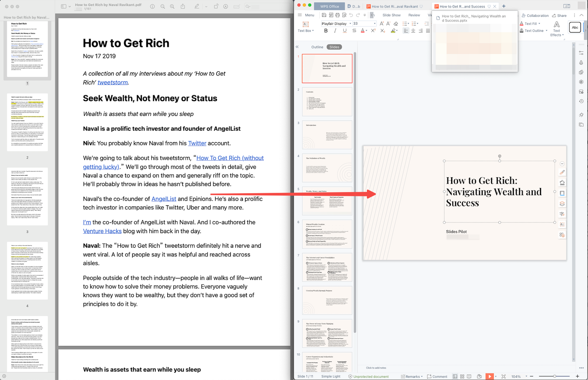
Task: Start slideshow with the orange Play button
Action: coord(490,376)
